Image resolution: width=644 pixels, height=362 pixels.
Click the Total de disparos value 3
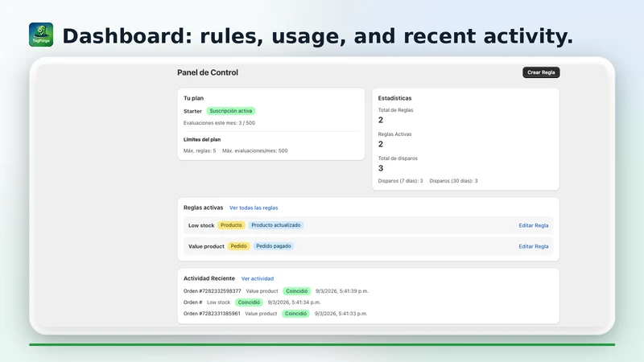[381, 168]
